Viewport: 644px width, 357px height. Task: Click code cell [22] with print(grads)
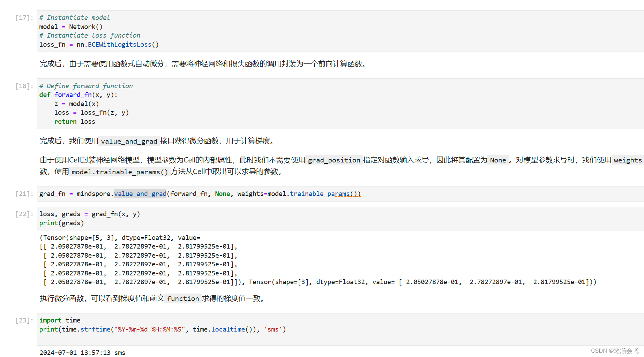[340, 219]
